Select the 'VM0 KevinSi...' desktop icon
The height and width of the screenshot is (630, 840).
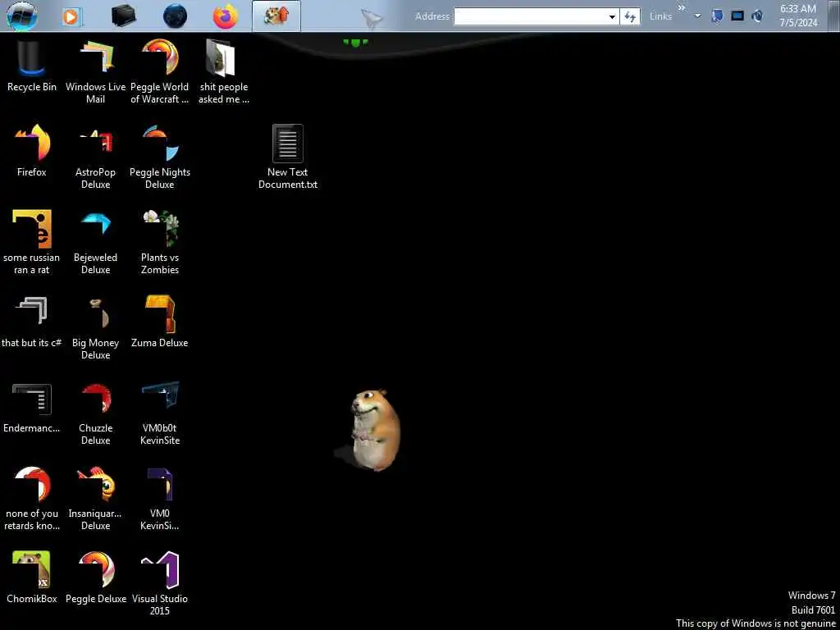click(x=160, y=499)
